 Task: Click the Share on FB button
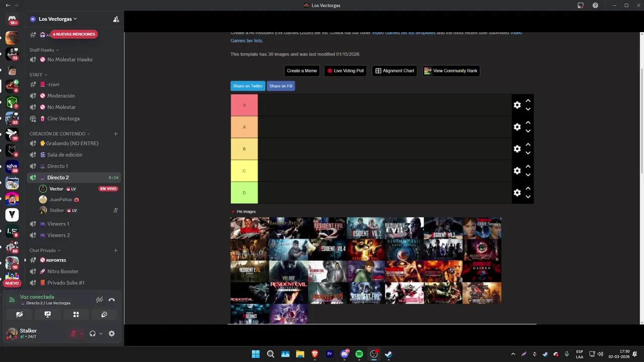click(x=281, y=86)
